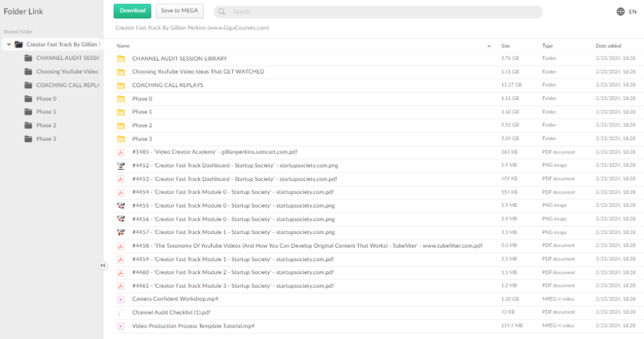Click the Video Production Process Template video icon
This screenshot has width=644, height=339.
(x=121, y=326)
